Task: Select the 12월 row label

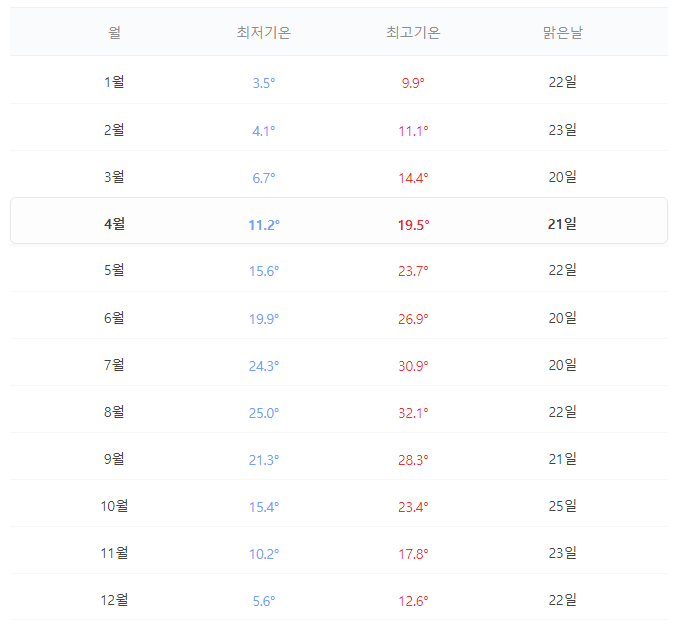Action: [114, 600]
